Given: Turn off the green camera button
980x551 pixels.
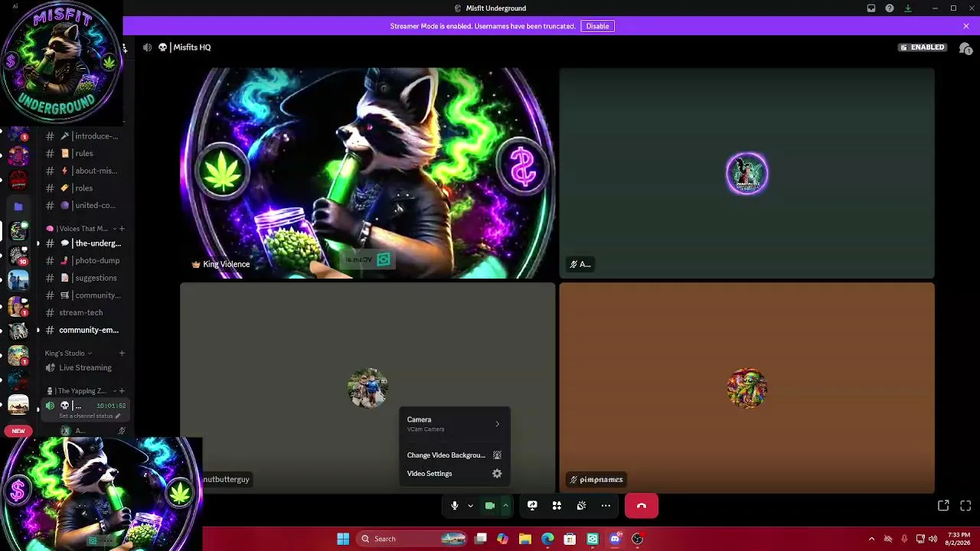Looking at the screenshot, I should pos(490,506).
